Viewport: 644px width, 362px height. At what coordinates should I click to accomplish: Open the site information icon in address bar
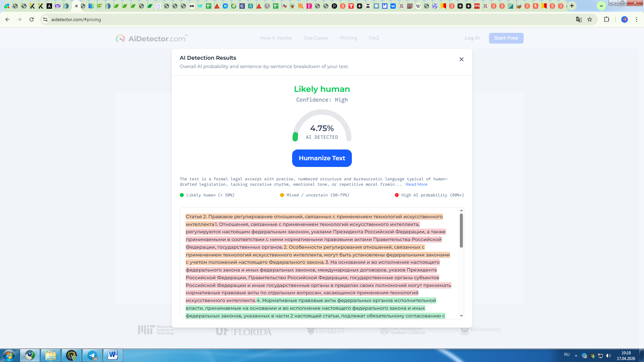(45, 19)
